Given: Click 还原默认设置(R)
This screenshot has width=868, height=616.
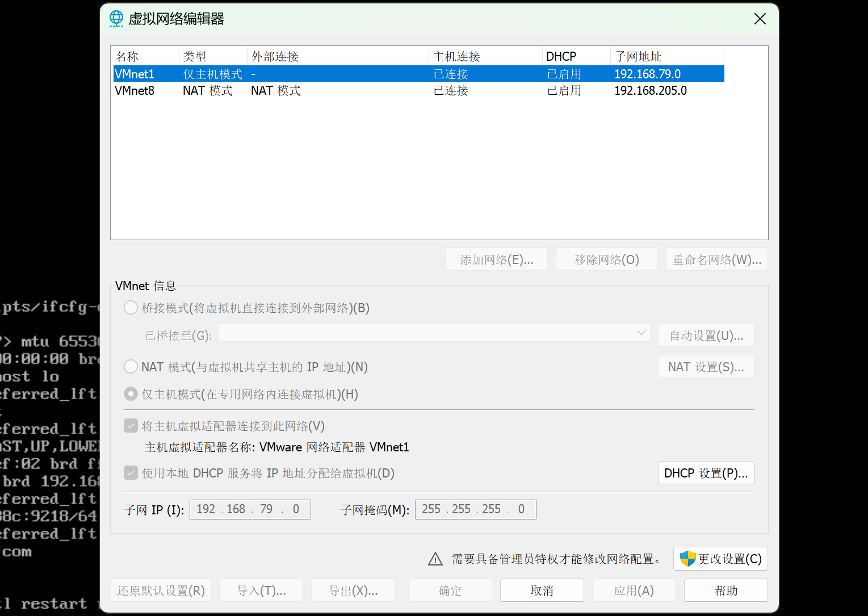Looking at the screenshot, I should [x=161, y=590].
